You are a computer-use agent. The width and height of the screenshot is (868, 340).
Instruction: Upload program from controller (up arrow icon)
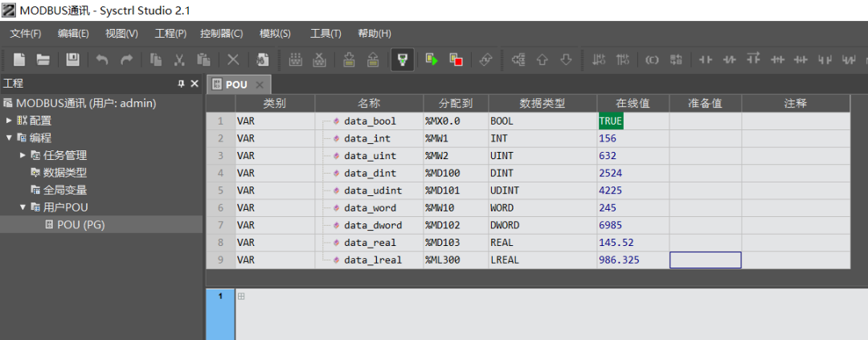(x=373, y=59)
